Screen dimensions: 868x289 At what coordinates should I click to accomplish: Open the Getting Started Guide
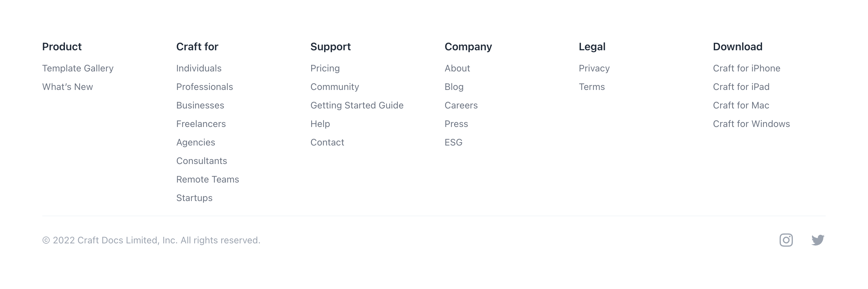click(x=357, y=105)
